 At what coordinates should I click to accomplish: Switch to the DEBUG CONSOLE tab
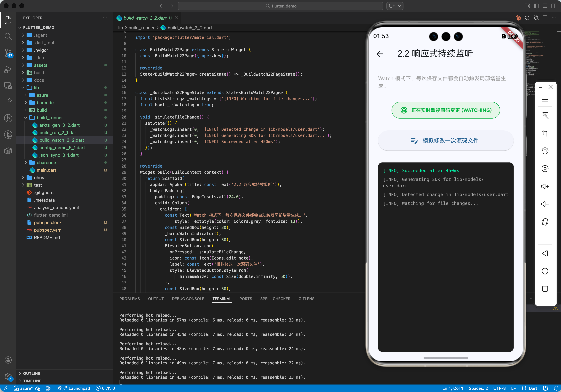tap(188, 299)
